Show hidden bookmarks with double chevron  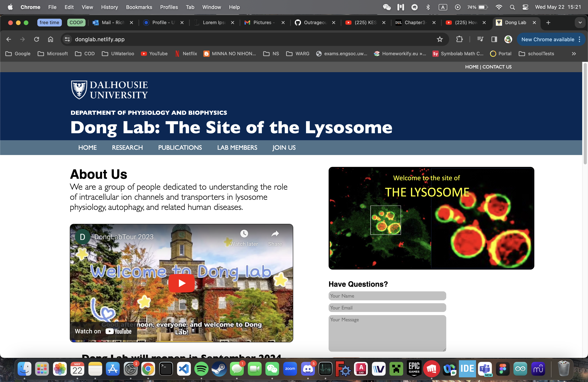click(x=574, y=54)
